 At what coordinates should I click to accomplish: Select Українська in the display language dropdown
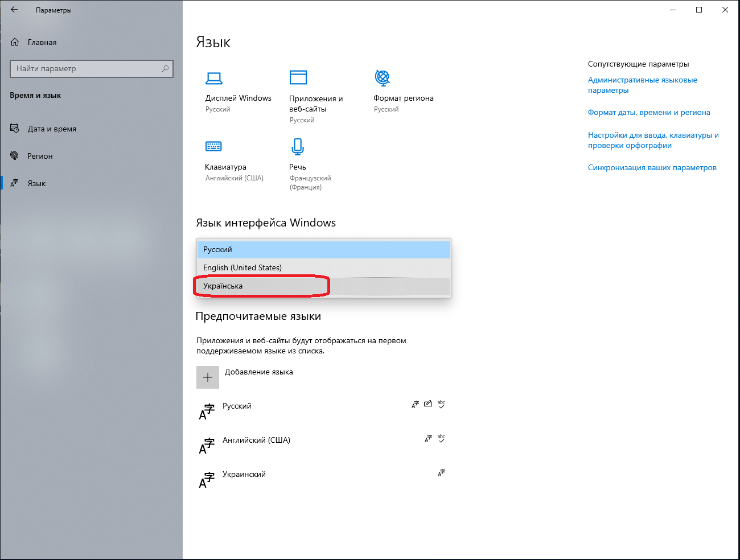click(x=223, y=286)
